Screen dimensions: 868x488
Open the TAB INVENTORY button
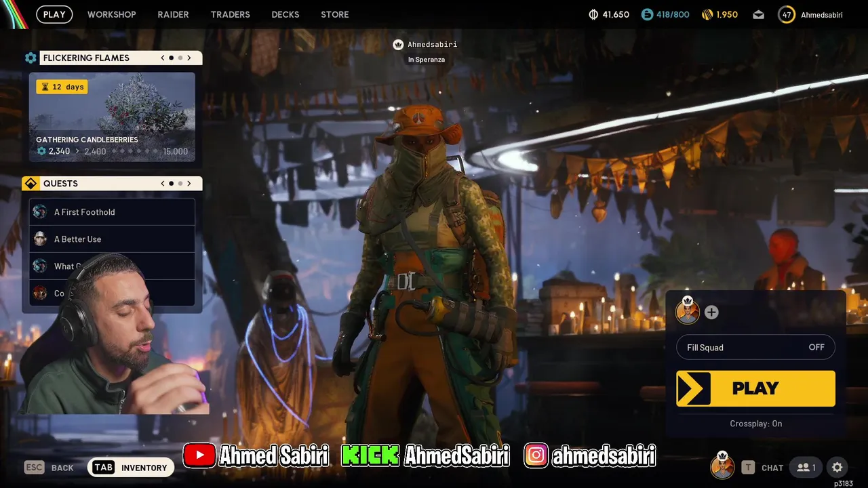tap(130, 468)
